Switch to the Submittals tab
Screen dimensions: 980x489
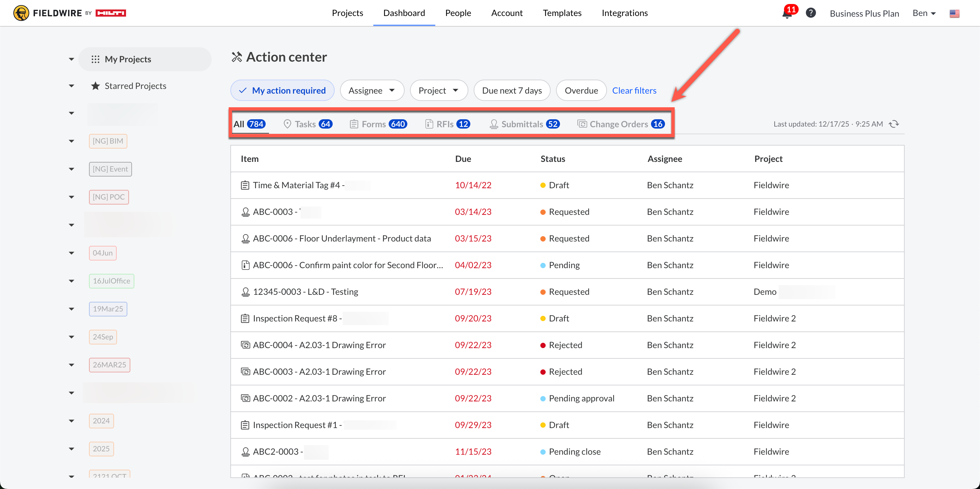tap(524, 124)
